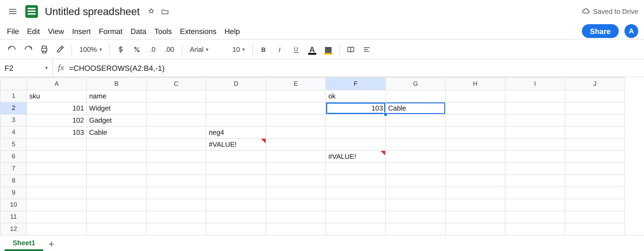Activate the Paint format tool
The height and width of the screenshot is (251, 644).
point(60,50)
